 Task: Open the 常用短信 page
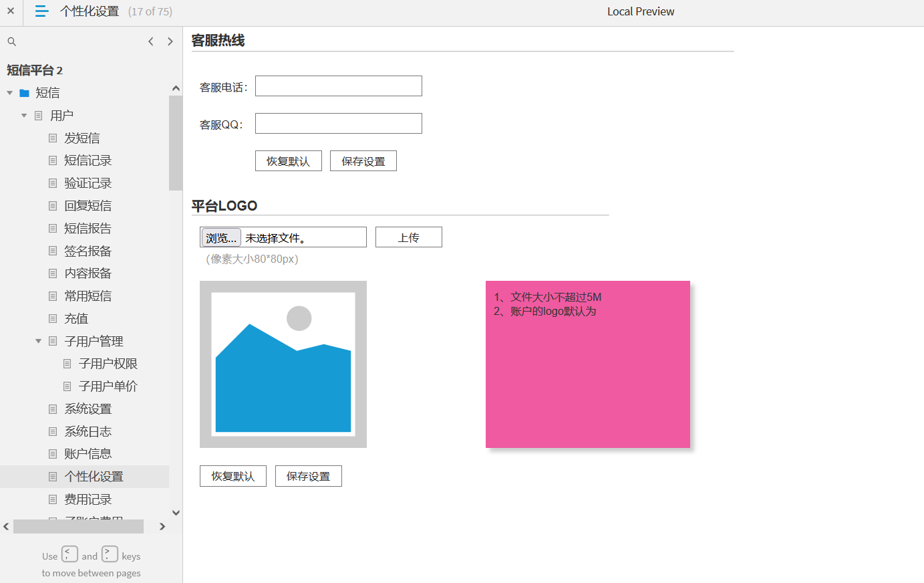point(88,296)
